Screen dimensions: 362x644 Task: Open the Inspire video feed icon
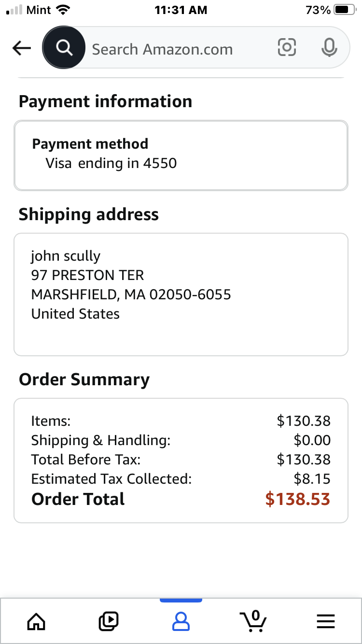pos(109,621)
